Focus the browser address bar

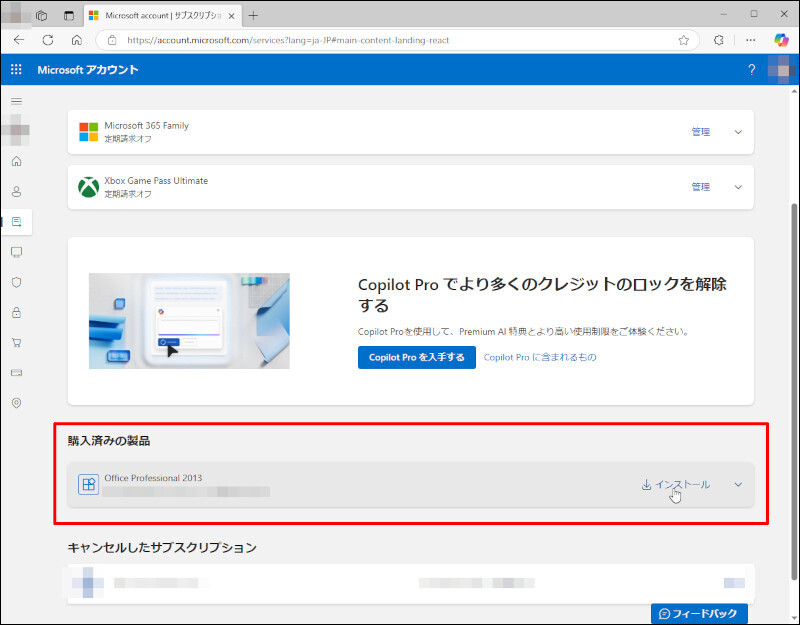click(398, 40)
